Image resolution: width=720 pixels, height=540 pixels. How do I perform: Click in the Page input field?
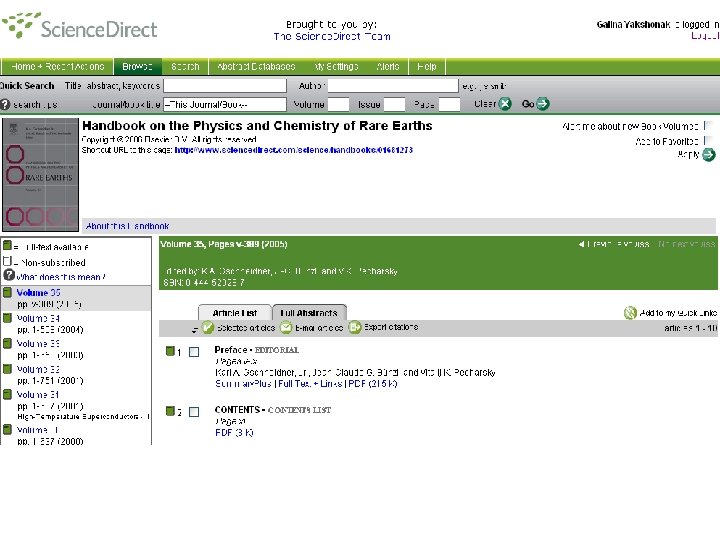(x=449, y=105)
